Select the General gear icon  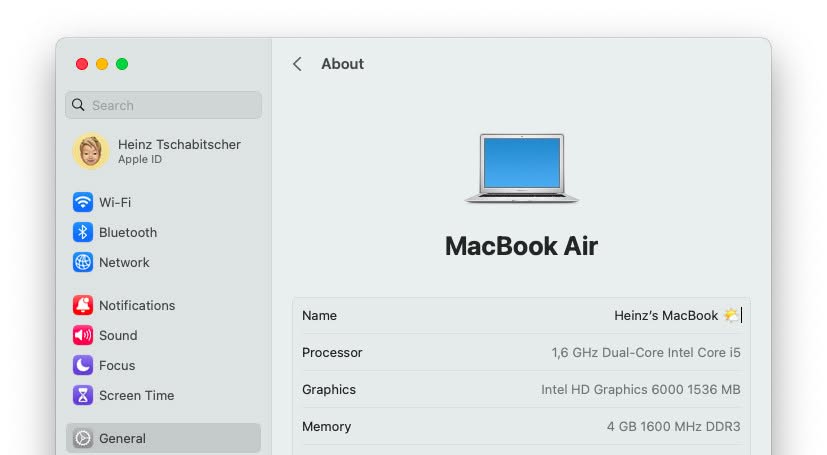(83, 438)
